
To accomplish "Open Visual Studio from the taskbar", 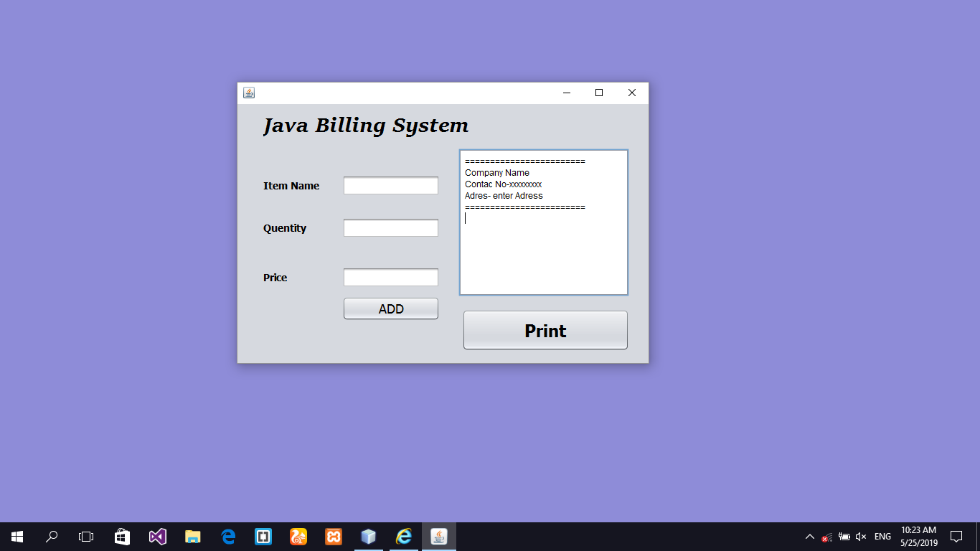I will [x=157, y=536].
